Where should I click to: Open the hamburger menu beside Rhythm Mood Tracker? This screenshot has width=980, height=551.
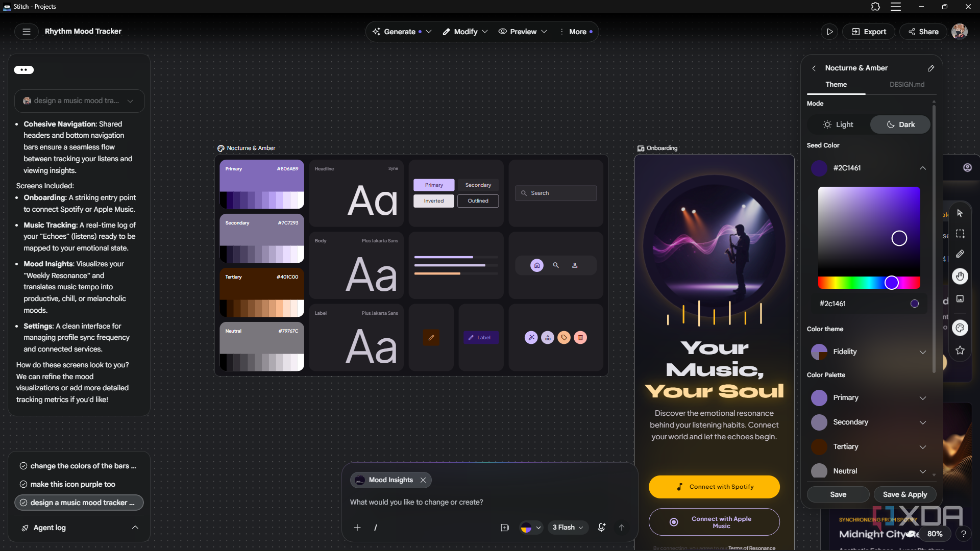[x=27, y=32]
